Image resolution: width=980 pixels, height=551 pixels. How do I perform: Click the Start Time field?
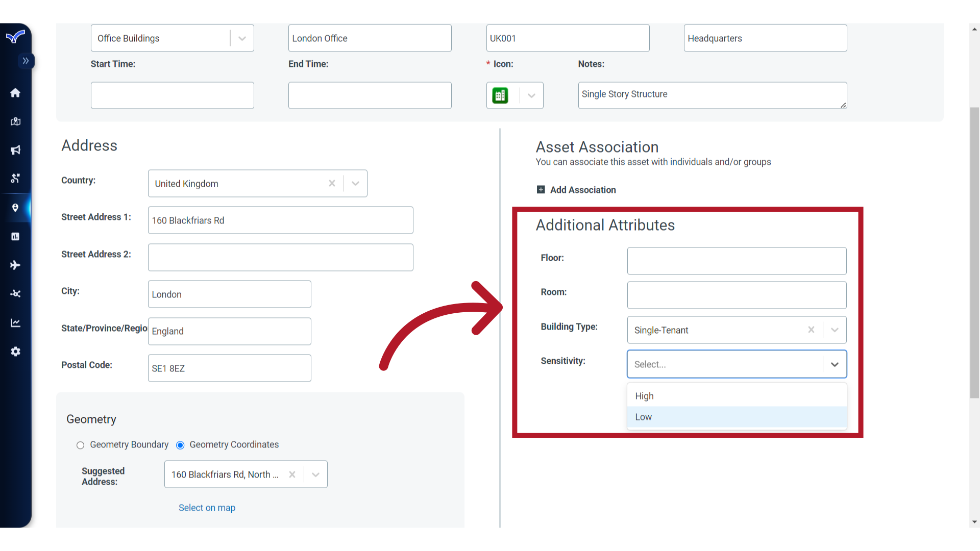coord(172,95)
